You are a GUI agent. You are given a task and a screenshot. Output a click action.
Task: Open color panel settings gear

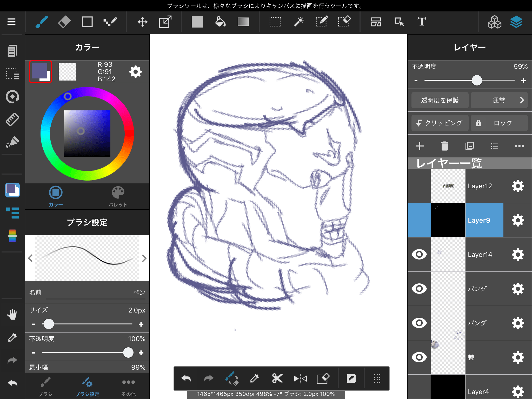click(x=136, y=72)
